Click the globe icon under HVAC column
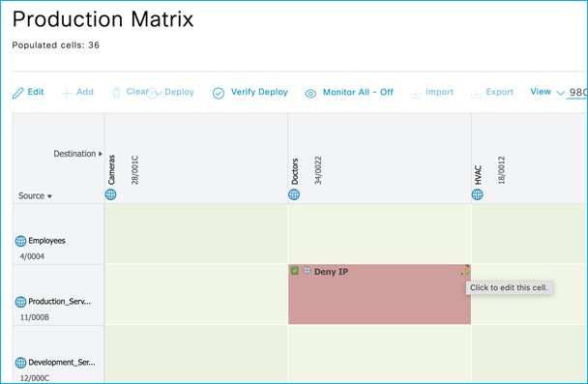Screen dimensions: 588x384 478,194
